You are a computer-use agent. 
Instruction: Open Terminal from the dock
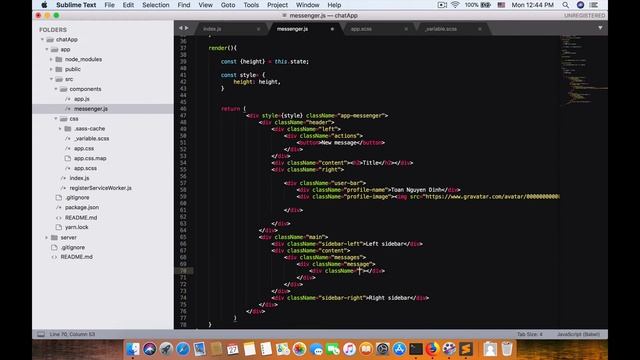416,349
